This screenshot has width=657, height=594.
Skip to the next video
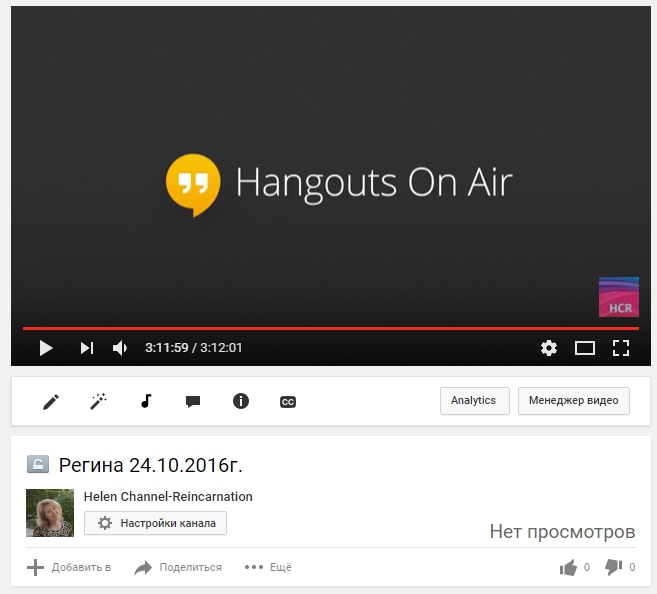point(87,348)
